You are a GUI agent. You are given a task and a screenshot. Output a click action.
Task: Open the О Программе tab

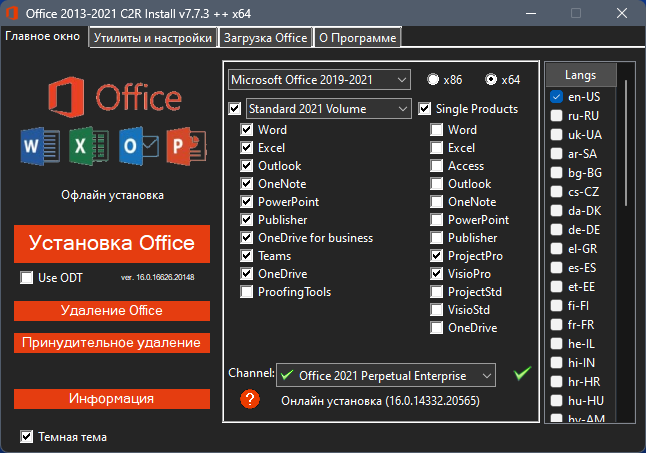click(357, 38)
